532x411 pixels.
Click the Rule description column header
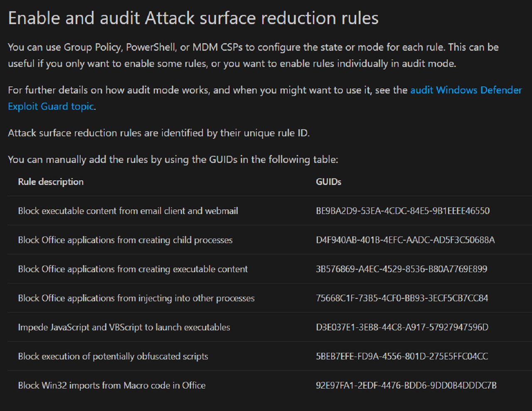coord(51,182)
